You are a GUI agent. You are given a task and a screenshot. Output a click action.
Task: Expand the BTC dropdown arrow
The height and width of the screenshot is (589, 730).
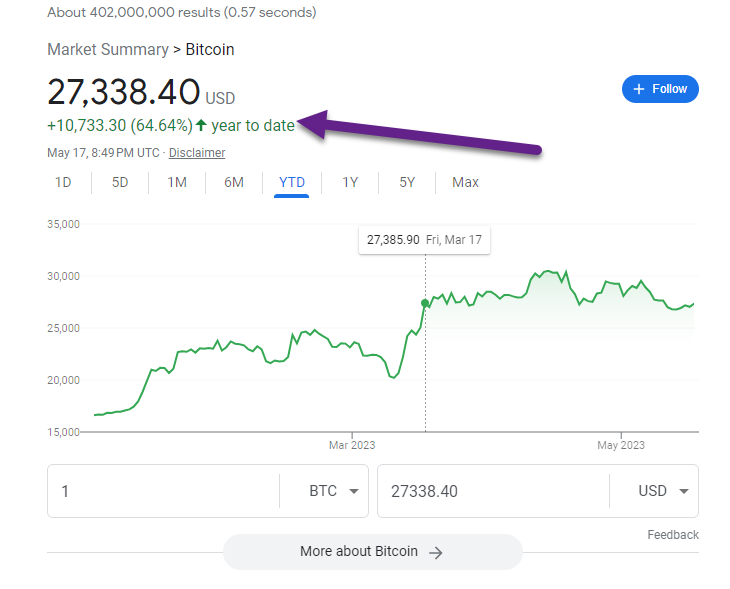pyautogui.click(x=354, y=491)
